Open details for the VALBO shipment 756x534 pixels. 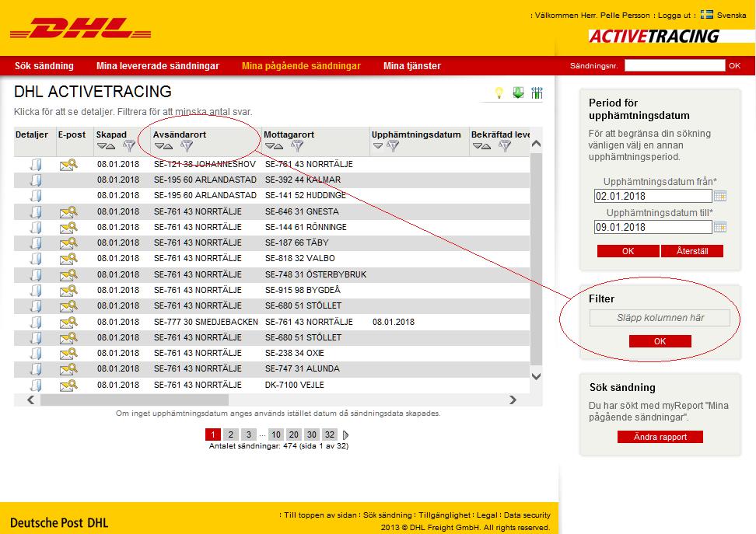(36, 259)
